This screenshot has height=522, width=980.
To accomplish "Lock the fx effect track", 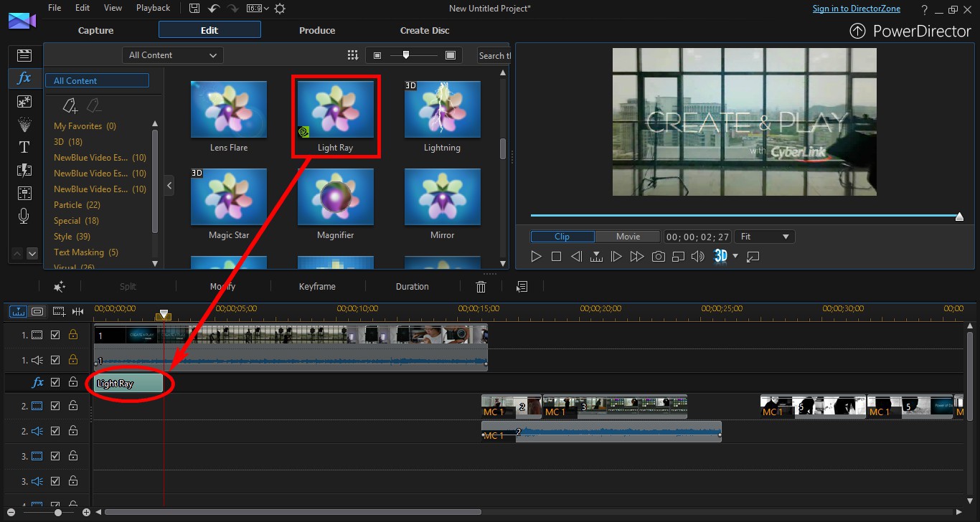I will coord(72,383).
